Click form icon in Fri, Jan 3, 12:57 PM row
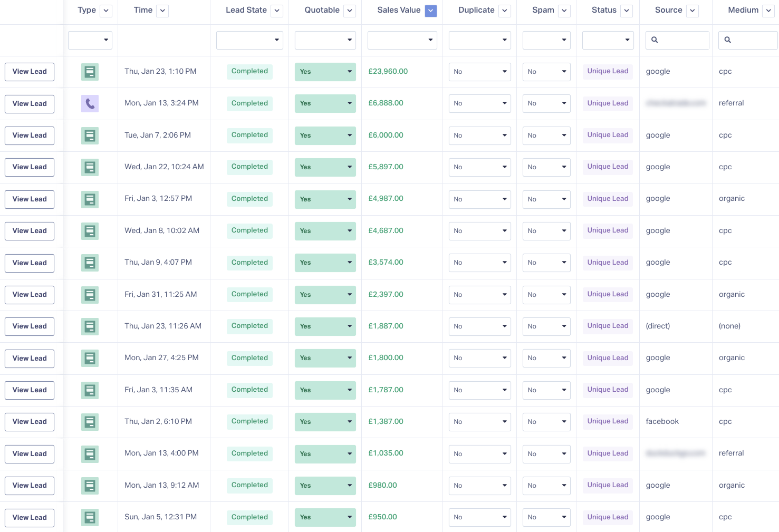Image resolution: width=779 pixels, height=532 pixels. click(90, 199)
